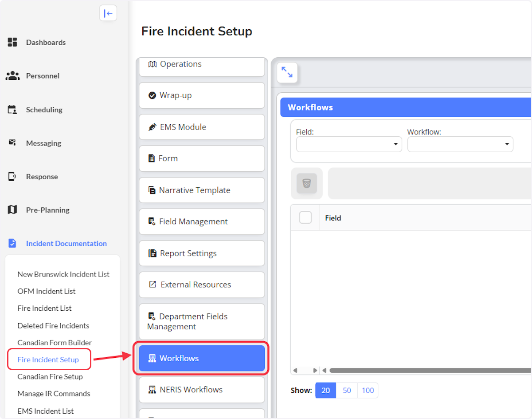Click the Report Settings document icon
The width and height of the screenshot is (532, 419).
[153, 253]
